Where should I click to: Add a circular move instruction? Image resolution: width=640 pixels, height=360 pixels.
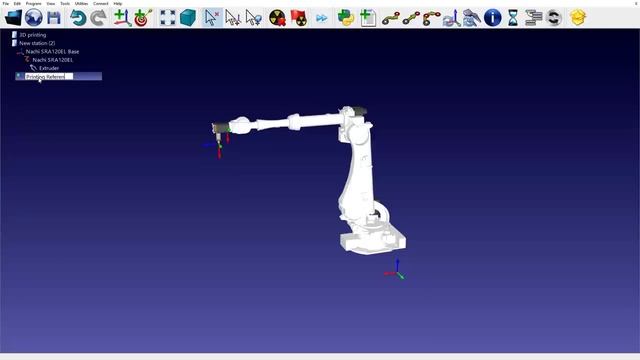point(431,18)
